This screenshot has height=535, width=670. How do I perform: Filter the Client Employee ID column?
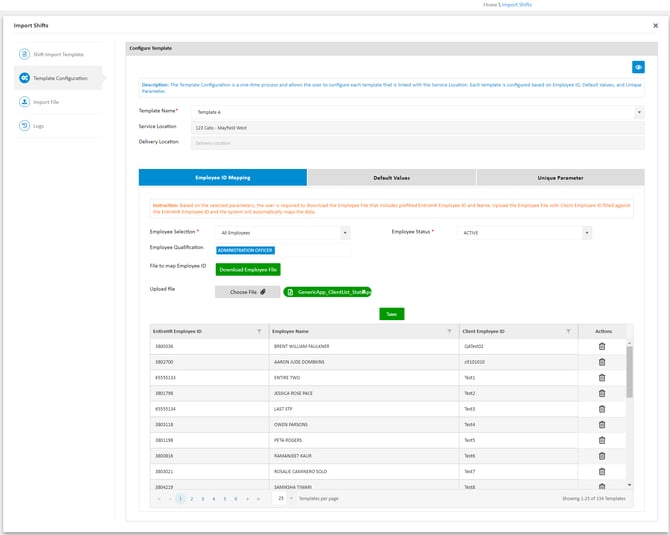coord(568,331)
